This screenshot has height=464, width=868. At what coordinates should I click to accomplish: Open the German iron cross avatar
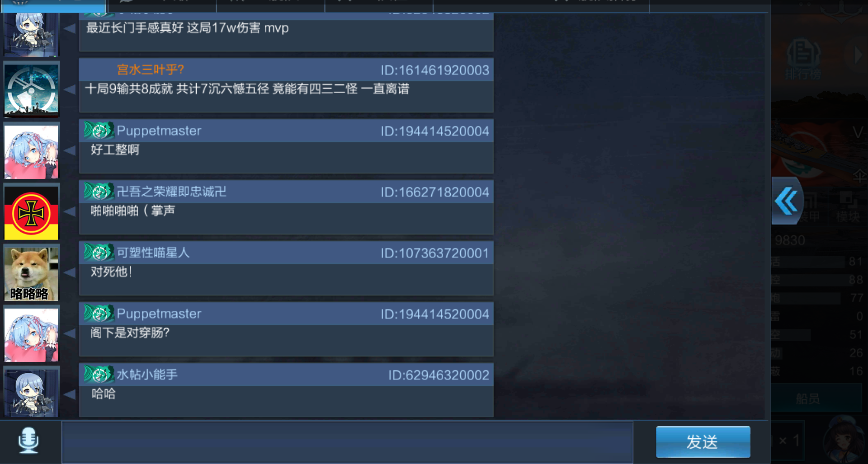point(31,212)
